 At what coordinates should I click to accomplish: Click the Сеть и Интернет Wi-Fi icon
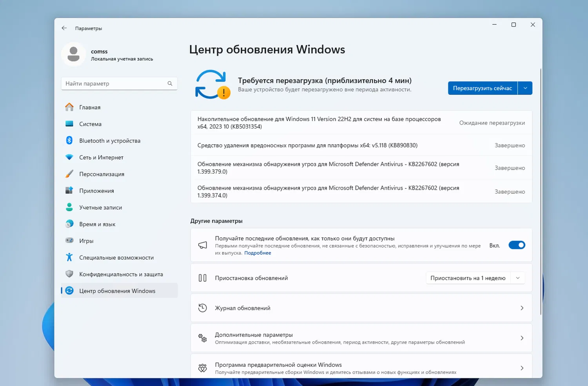69,157
